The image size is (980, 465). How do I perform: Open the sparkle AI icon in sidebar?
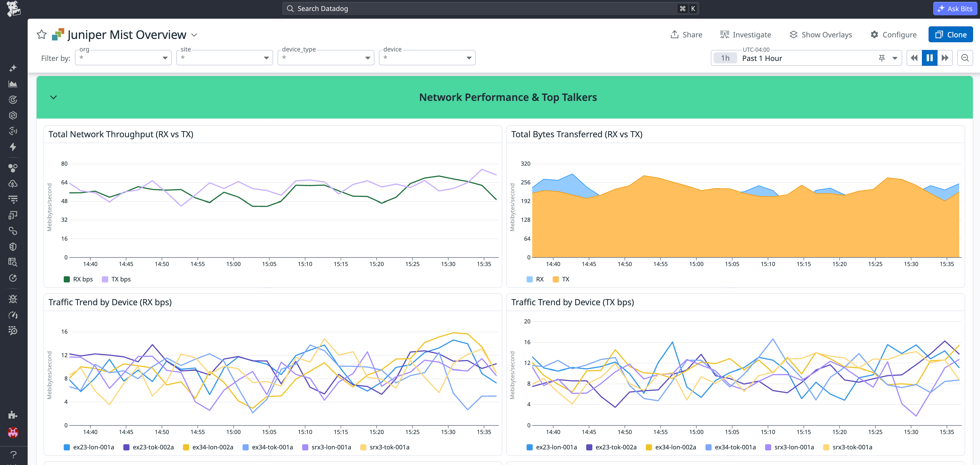click(x=13, y=68)
